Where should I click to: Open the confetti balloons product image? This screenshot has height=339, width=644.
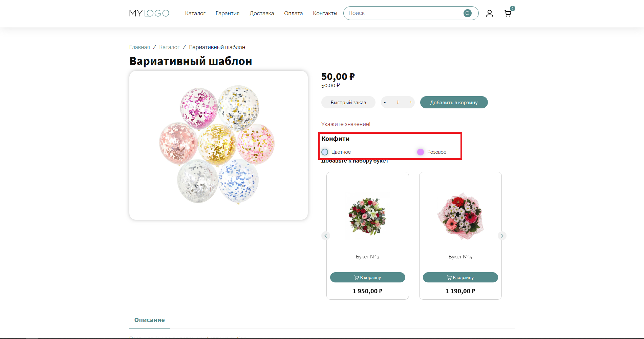coord(218,145)
